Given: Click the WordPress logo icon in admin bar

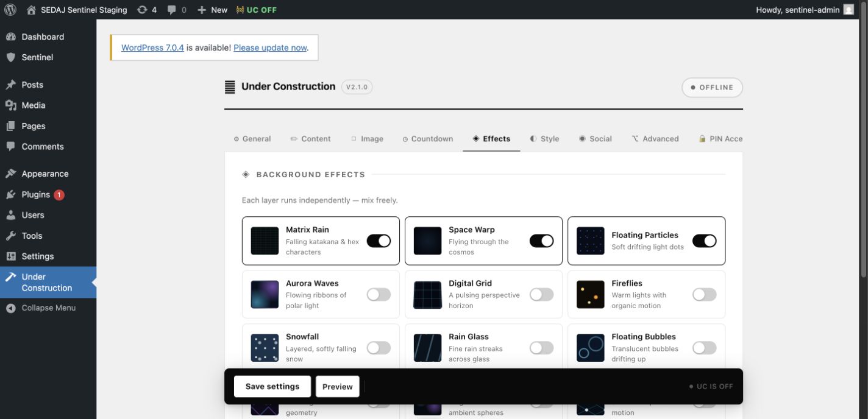Looking at the screenshot, I should [x=10, y=10].
